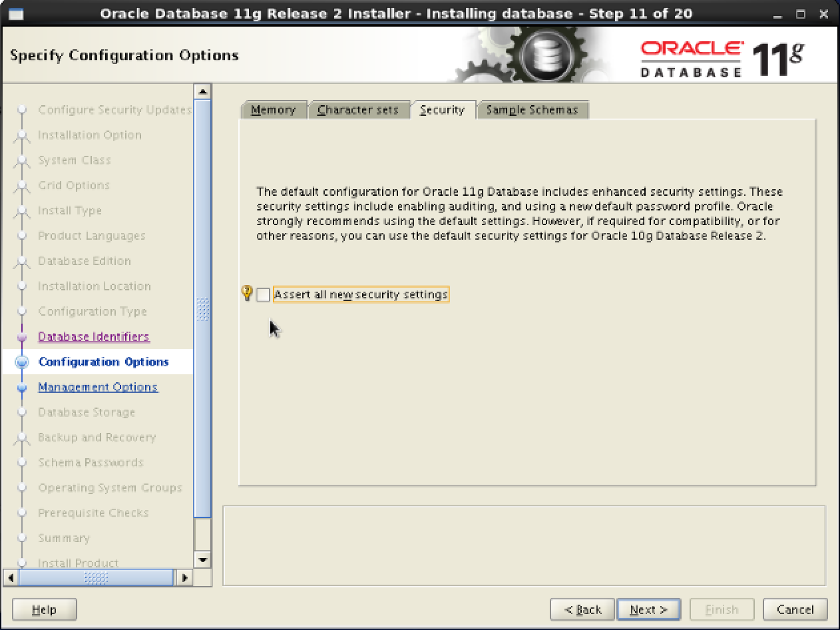Click the Database Edition step text
Viewport: 840px width, 630px height.
(85, 261)
